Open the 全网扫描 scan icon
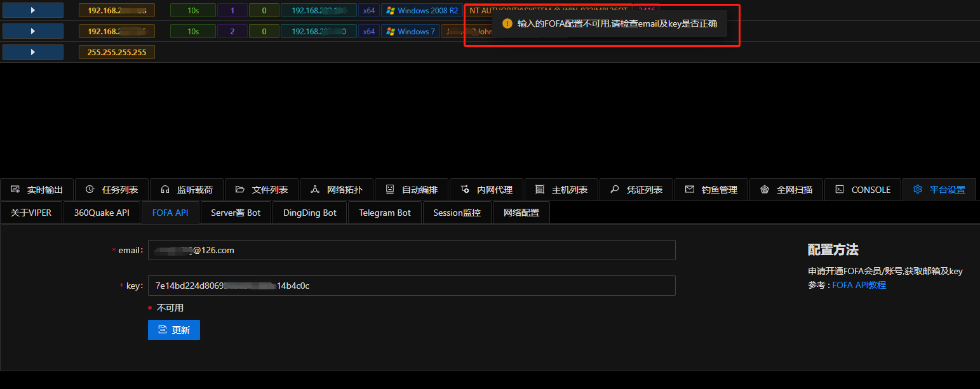Viewport: 980px width, 389px height. click(765, 189)
